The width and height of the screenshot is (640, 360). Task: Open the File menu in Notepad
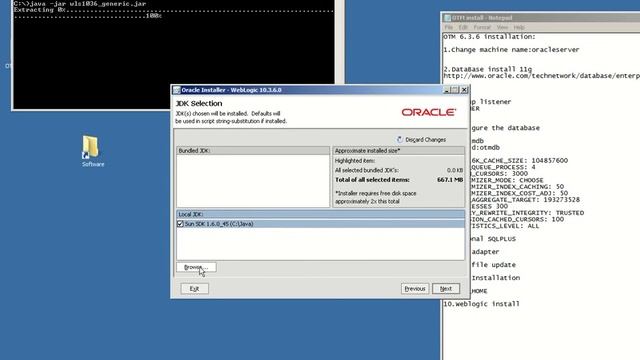point(449,27)
